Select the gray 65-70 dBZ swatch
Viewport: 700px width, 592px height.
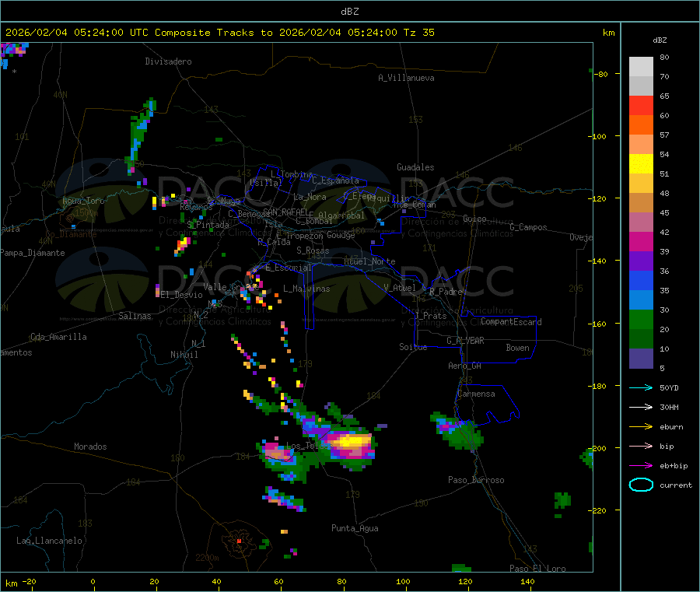point(641,86)
